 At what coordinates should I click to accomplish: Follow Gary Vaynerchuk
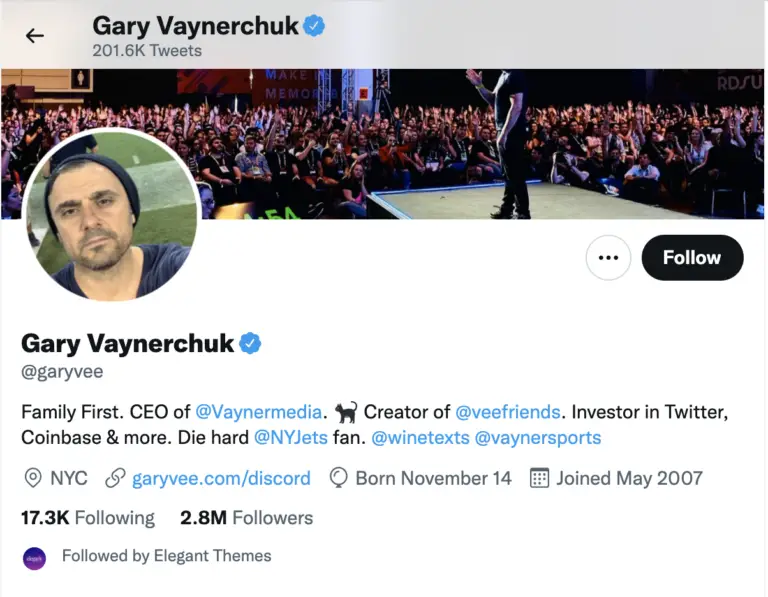692,258
